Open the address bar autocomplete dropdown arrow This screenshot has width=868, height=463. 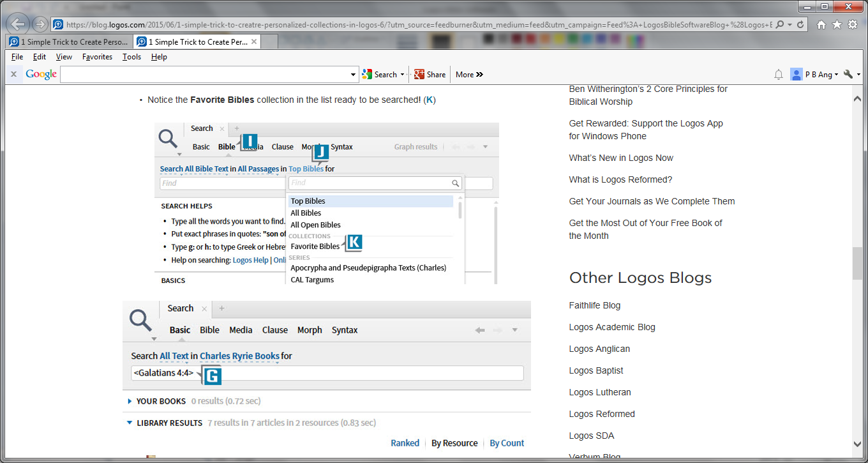click(789, 24)
